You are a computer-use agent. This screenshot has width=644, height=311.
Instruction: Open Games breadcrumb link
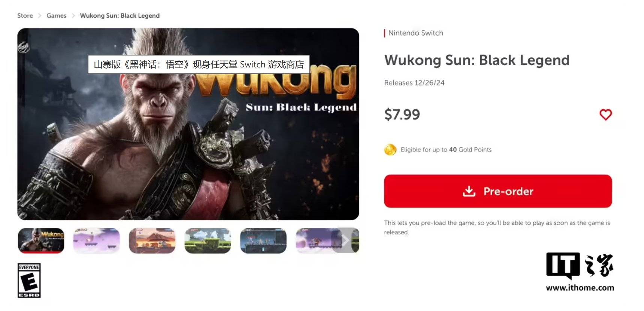56,15
